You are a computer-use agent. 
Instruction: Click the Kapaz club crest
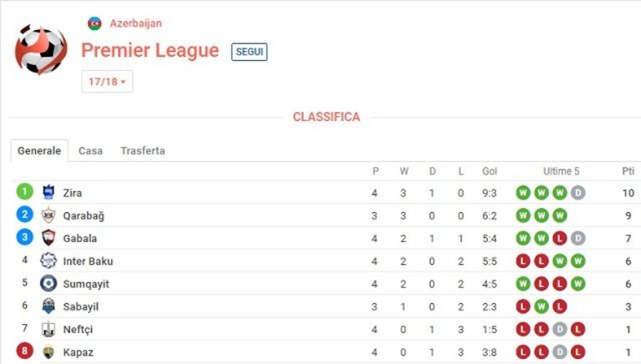click(48, 351)
